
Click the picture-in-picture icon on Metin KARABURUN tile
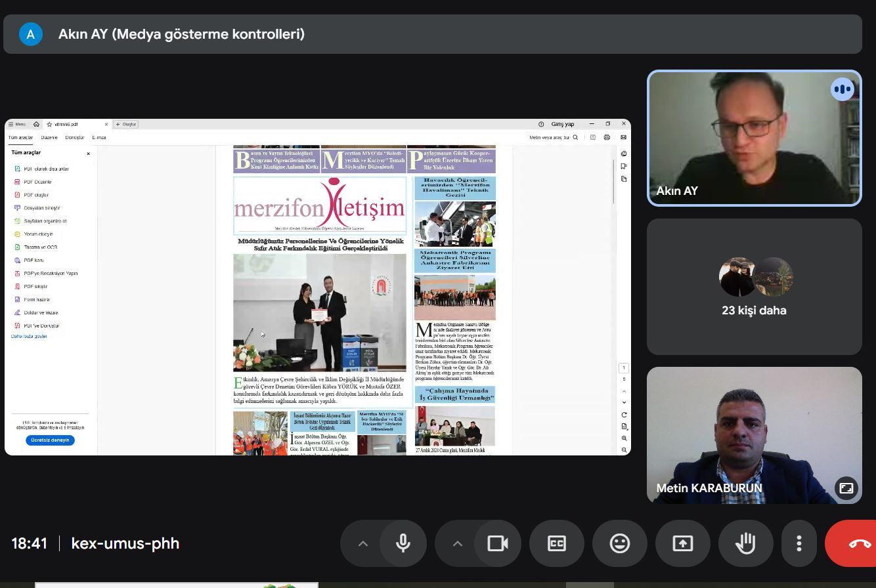pos(846,488)
